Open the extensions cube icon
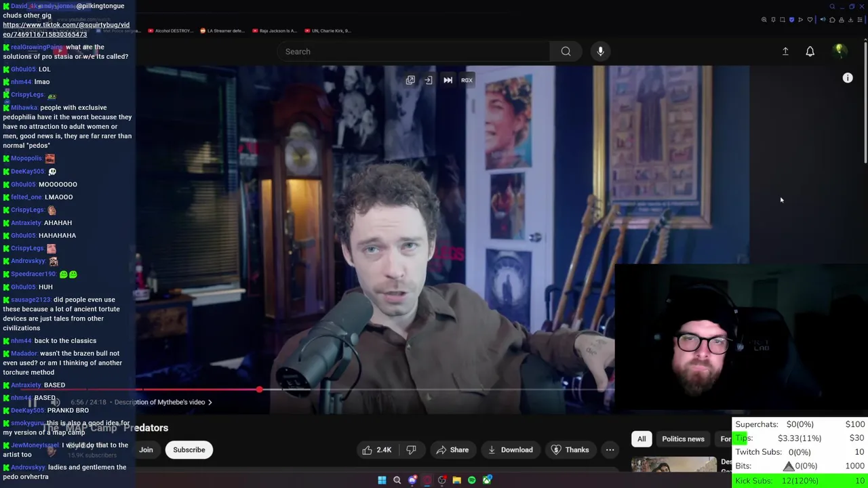The image size is (868, 488). tap(832, 20)
